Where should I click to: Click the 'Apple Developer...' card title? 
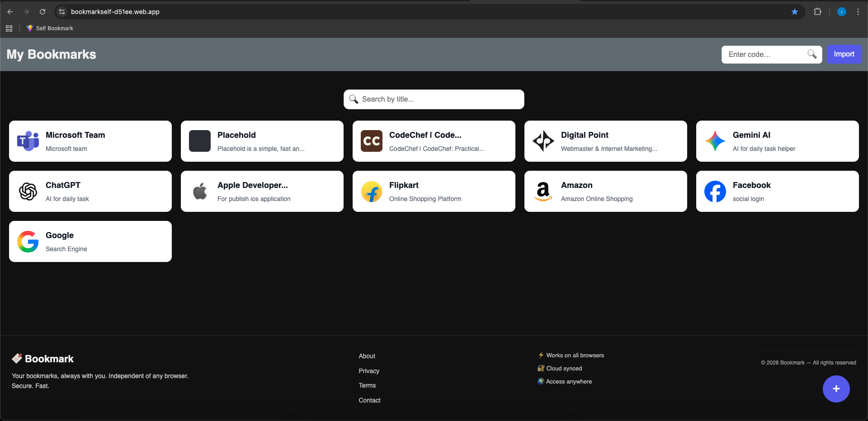(x=253, y=185)
